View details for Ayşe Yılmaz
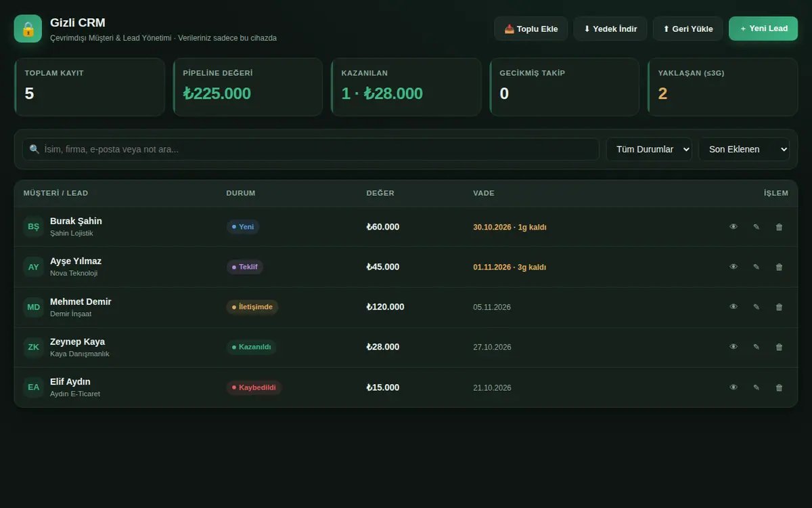The width and height of the screenshot is (812, 508). pyautogui.click(x=734, y=267)
